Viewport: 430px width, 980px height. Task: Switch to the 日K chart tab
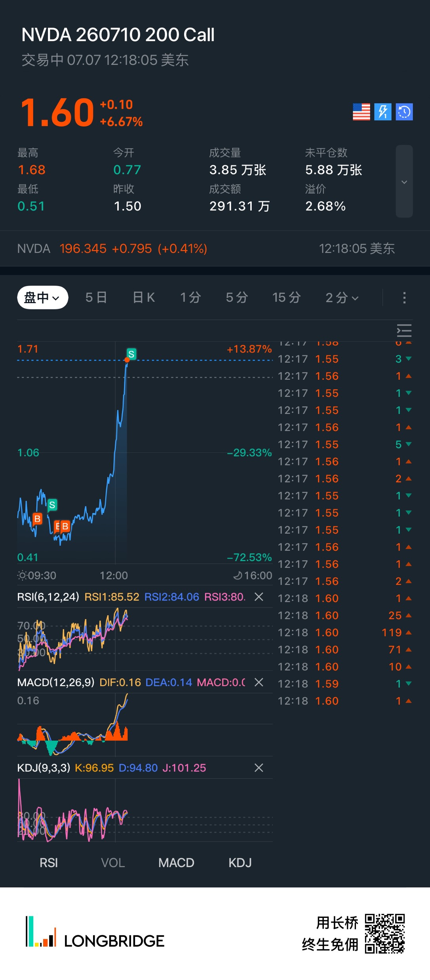click(144, 298)
